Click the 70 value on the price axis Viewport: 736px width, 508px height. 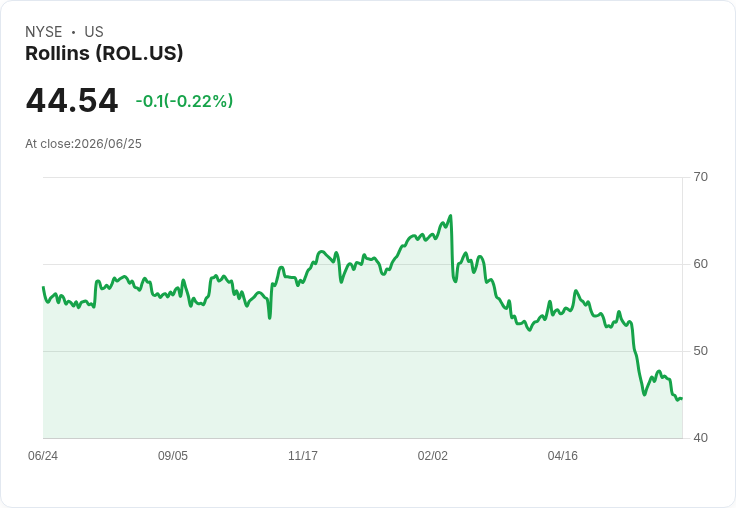pyautogui.click(x=700, y=177)
